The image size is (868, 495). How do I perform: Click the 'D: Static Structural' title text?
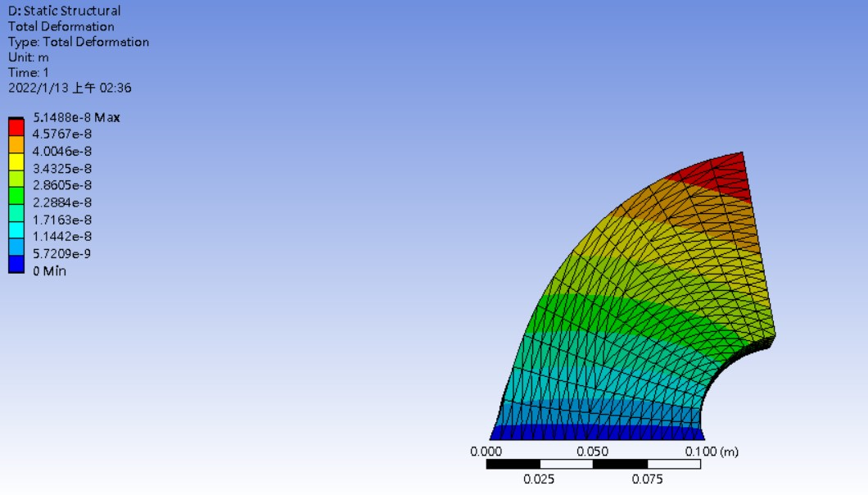64,11
